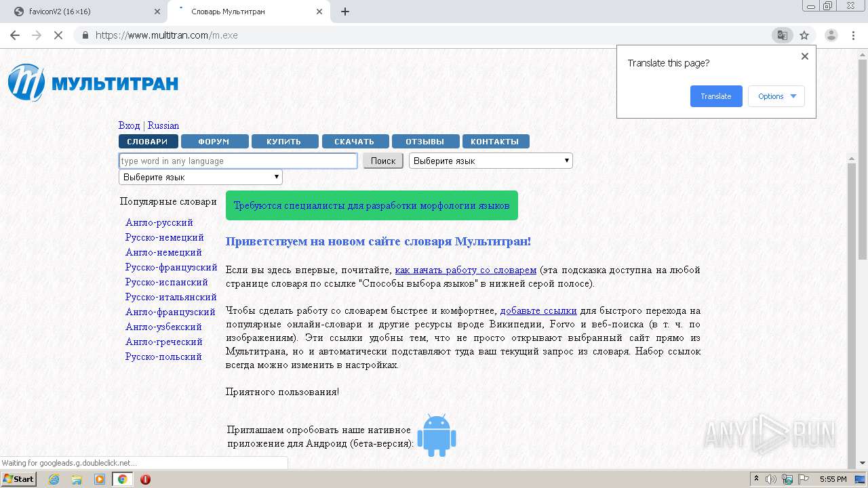Screen dimensions: 868x488
Task: Open the ФОРУМ menu item
Action: click(214, 142)
